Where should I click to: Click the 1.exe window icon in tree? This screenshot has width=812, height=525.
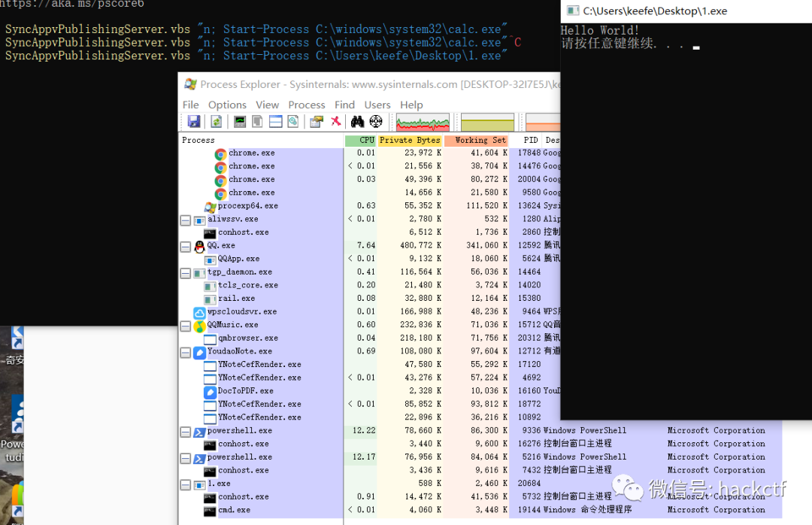[199, 484]
